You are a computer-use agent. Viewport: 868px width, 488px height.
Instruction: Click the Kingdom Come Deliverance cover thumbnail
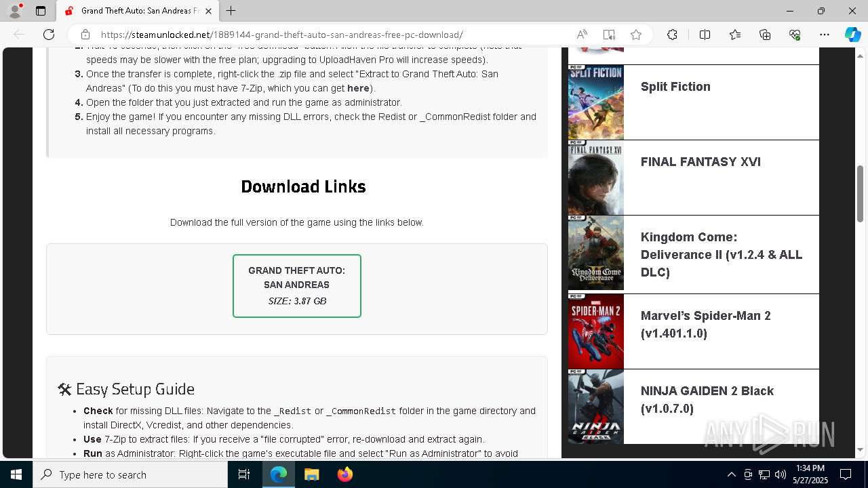[x=596, y=253]
